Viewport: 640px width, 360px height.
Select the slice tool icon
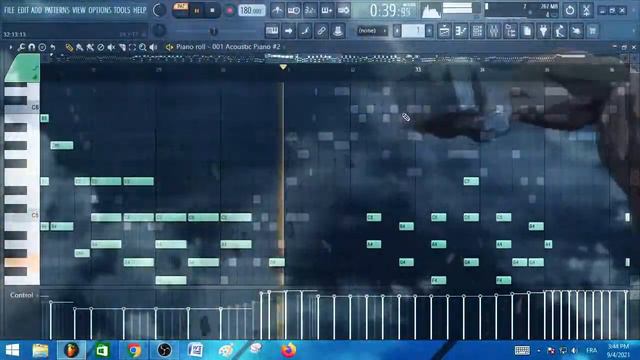122,47
